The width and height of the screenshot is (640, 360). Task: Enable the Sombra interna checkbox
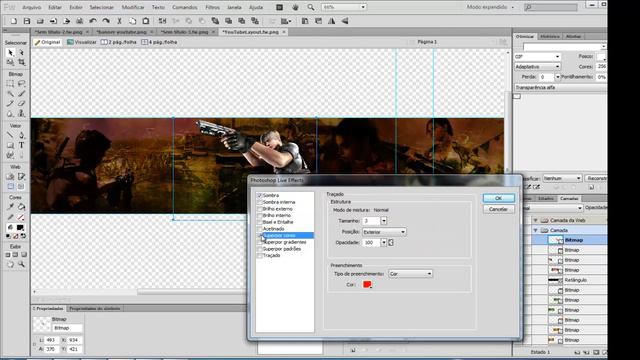(x=259, y=202)
